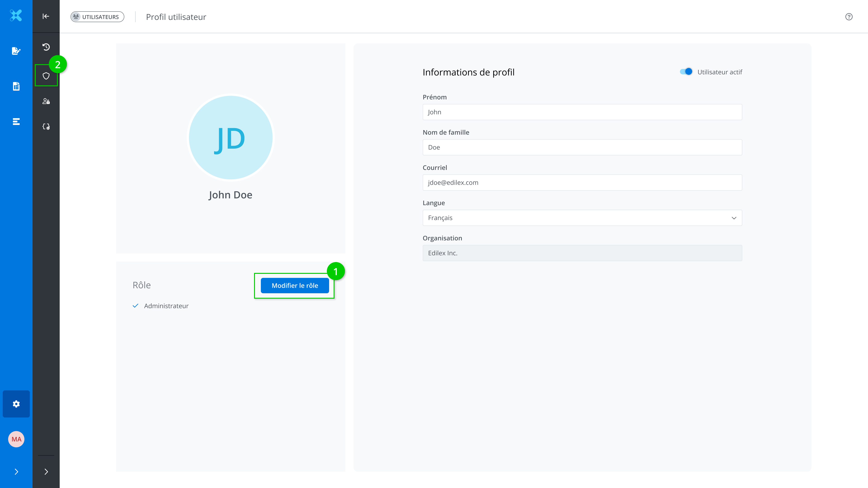Open the templates list icon

(x=16, y=122)
